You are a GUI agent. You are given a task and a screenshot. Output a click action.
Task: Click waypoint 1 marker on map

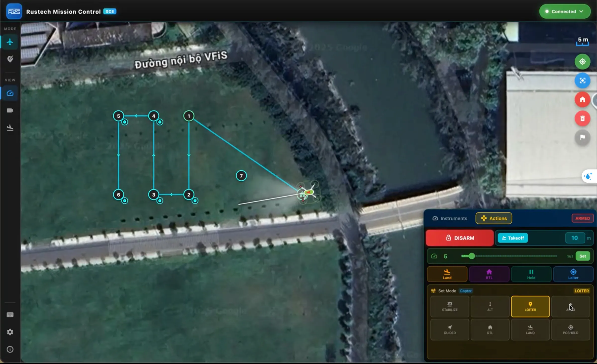[x=189, y=116]
